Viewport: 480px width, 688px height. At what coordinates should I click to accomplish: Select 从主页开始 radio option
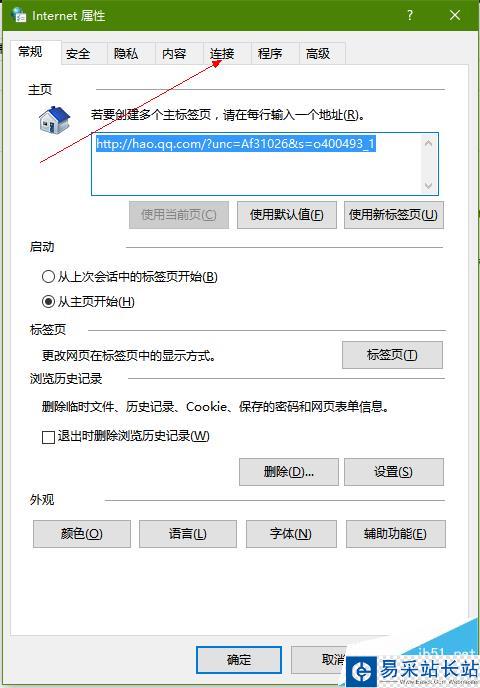click(x=48, y=301)
